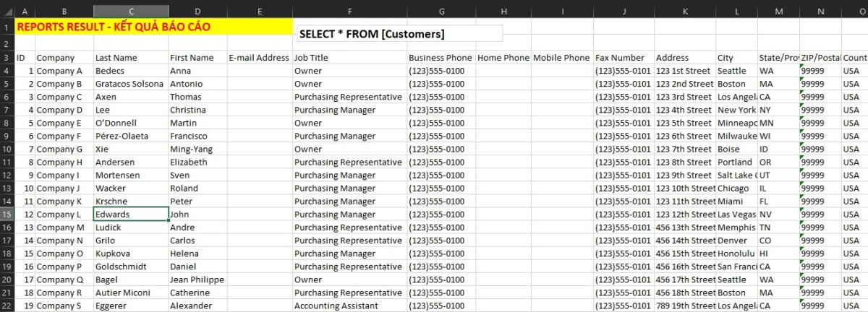Click the select-all corner triangle
Screen dimensions: 868x312
coord(7,12)
